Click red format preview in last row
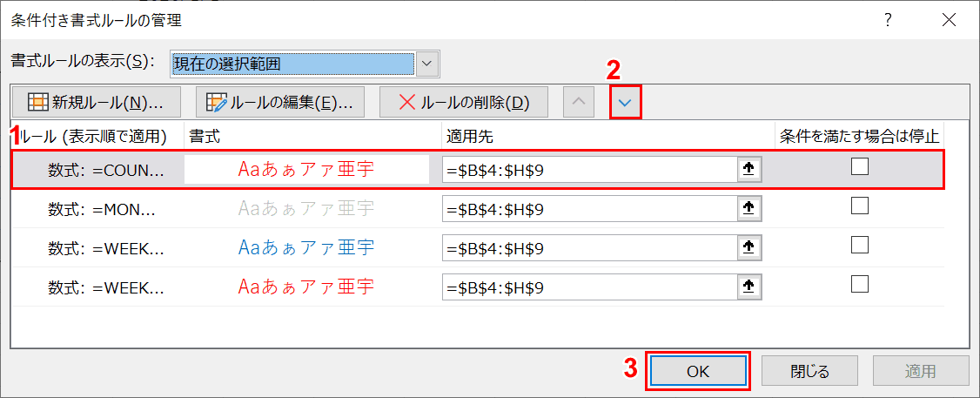The image size is (980, 398). point(306,287)
